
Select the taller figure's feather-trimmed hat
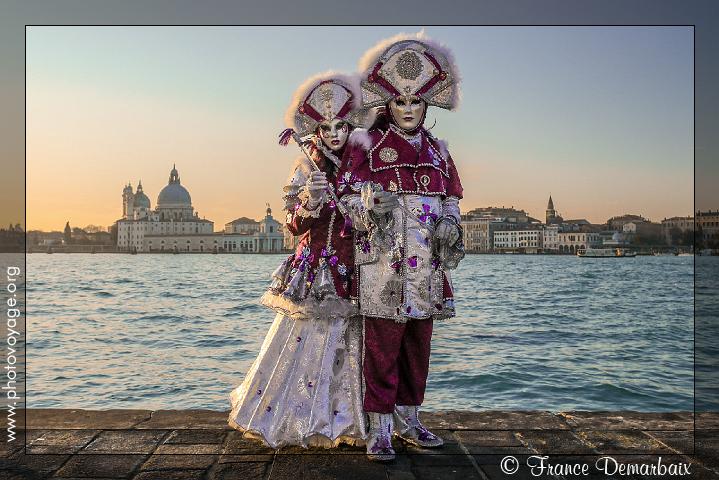pyautogui.click(x=409, y=69)
